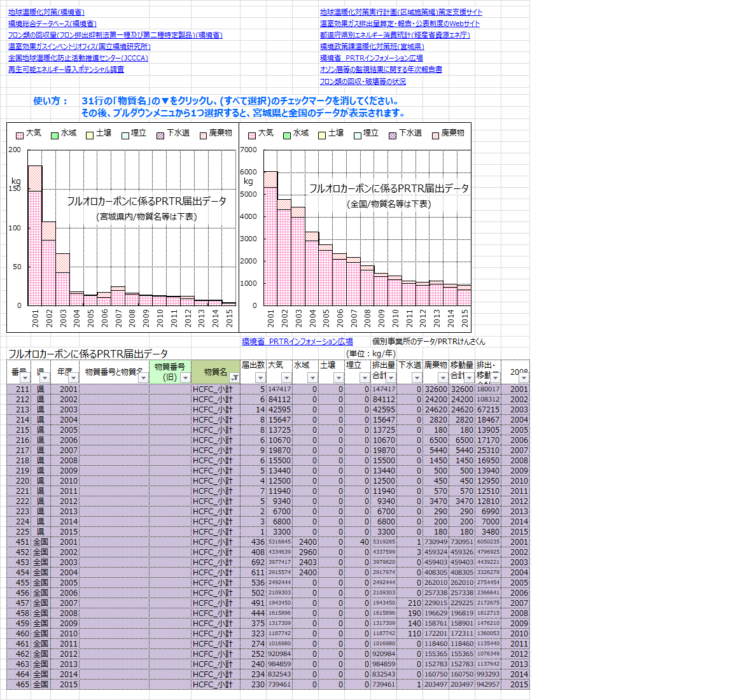
Task: Click the 2001 bar in the Miyagi chart
Action: point(35,235)
